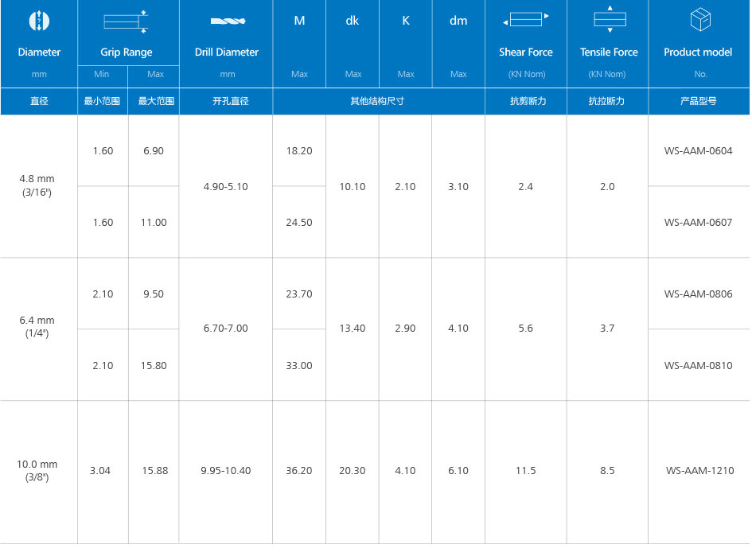The image size is (752, 560).
Task: Click the drill bit icon
Action: coord(227,21)
